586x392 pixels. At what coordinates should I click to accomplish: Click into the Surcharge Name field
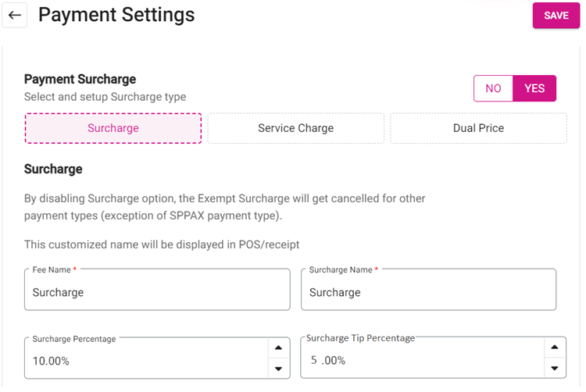click(x=428, y=292)
